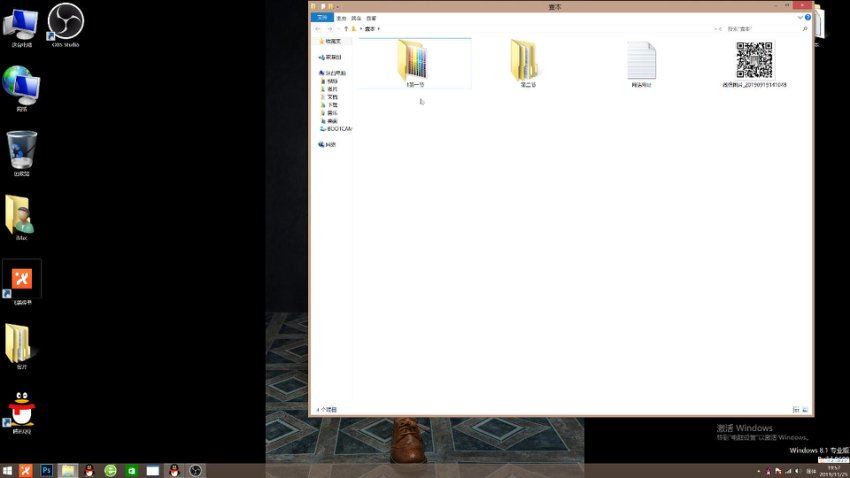Open Downloads (下载) in the sidebar
Image resolution: width=850 pixels, height=478 pixels.
click(330, 105)
